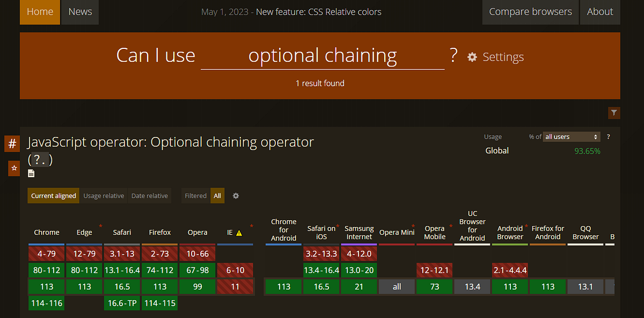
Task: Click the question mark beside the search box
Action: point(453,55)
